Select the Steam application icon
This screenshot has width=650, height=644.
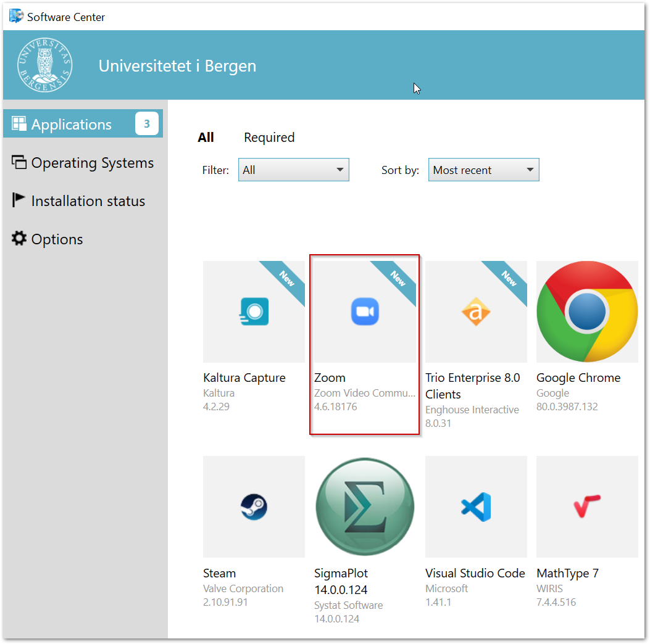254,507
